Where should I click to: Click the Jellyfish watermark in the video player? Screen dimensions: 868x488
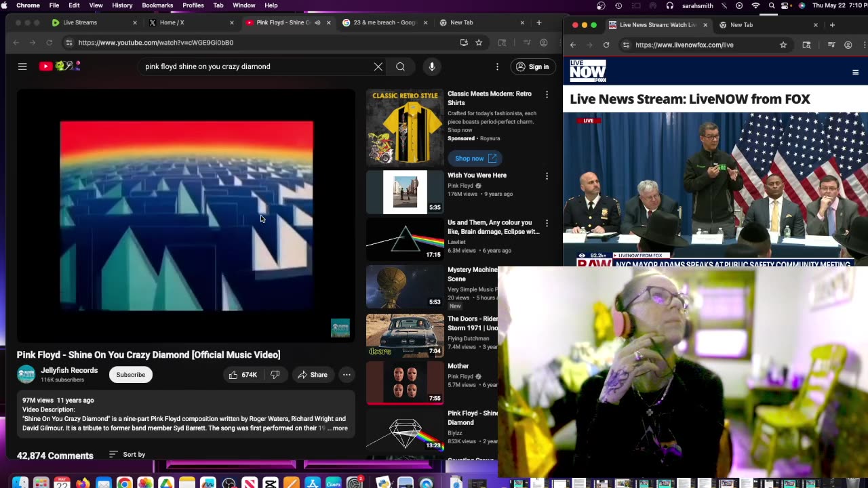pos(340,328)
